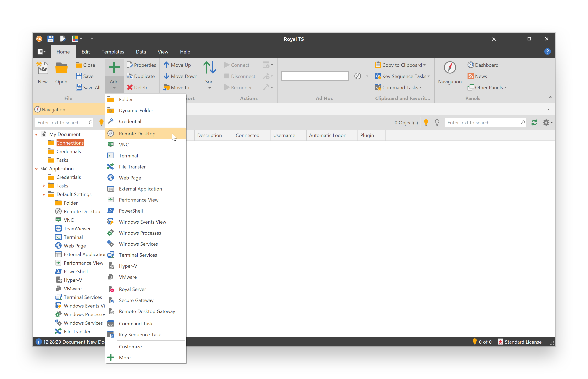The image size is (588, 379).
Task: Click the Sort arrows icon
Action: point(209,68)
